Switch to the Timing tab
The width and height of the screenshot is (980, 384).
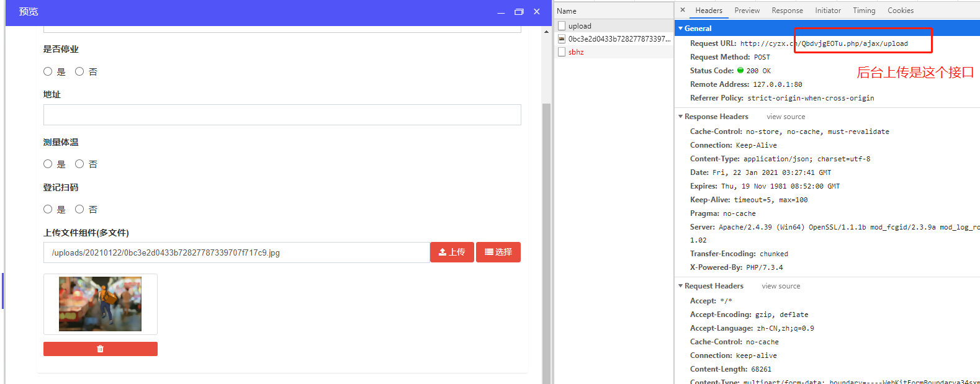(864, 11)
